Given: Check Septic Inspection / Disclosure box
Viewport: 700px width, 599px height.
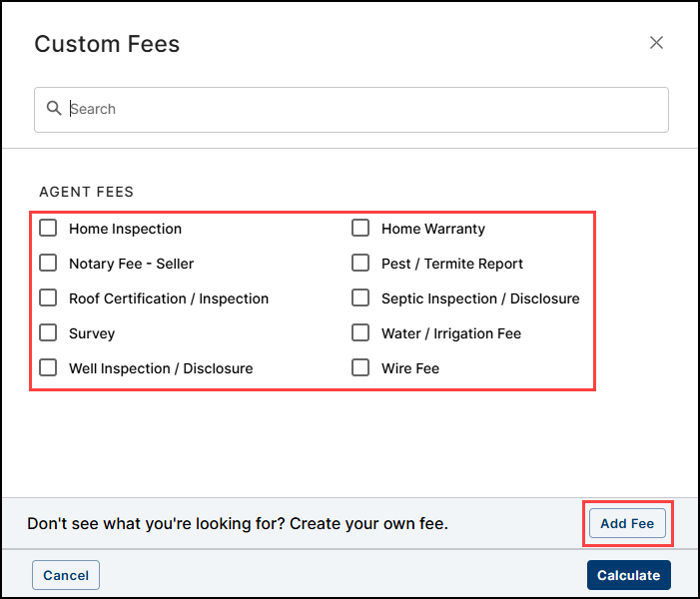Looking at the screenshot, I should point(360,299).
